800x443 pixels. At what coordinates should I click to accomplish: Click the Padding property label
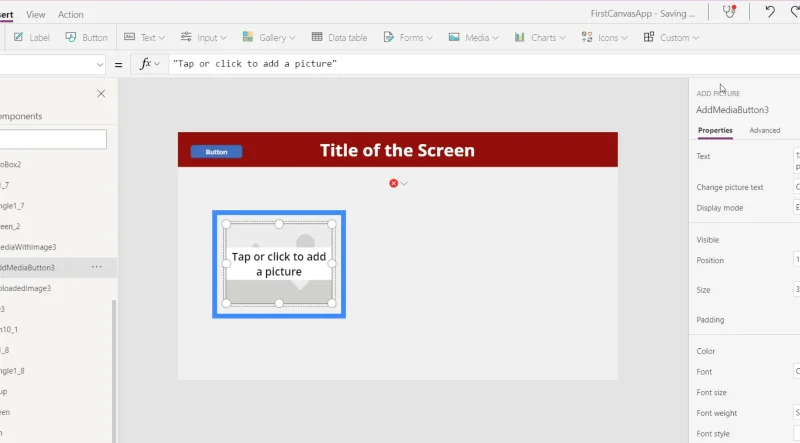click(710, 319)
